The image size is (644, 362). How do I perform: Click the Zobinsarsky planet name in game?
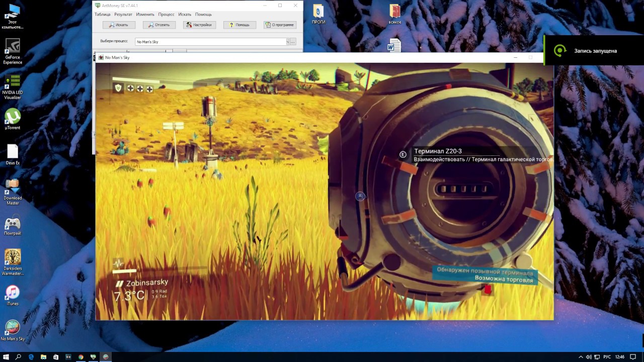(146, 283)
